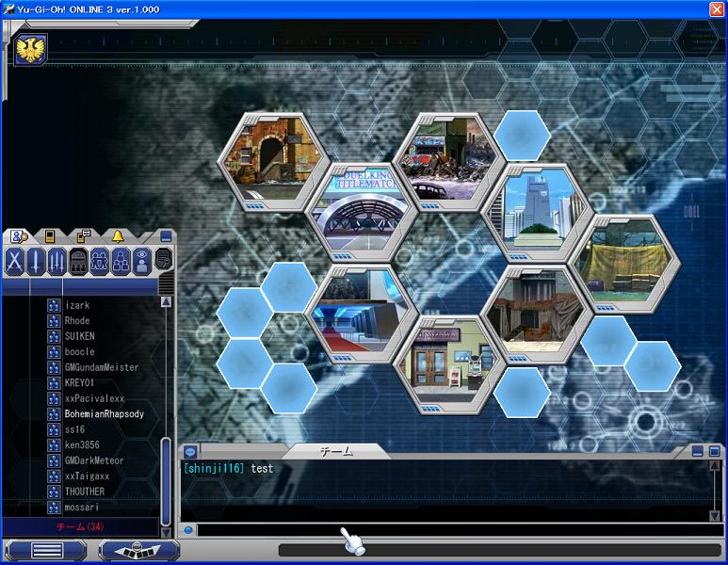The image size is (728, 565).
Task: Select player GMGundamMeister in the list
Action: pyautogui.click(x=102, y=367)
